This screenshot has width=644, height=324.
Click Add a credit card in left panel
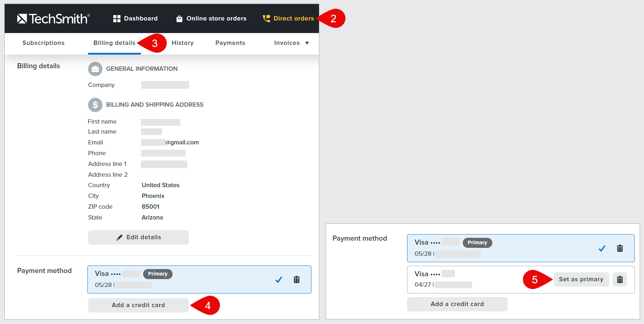[138, 305]
